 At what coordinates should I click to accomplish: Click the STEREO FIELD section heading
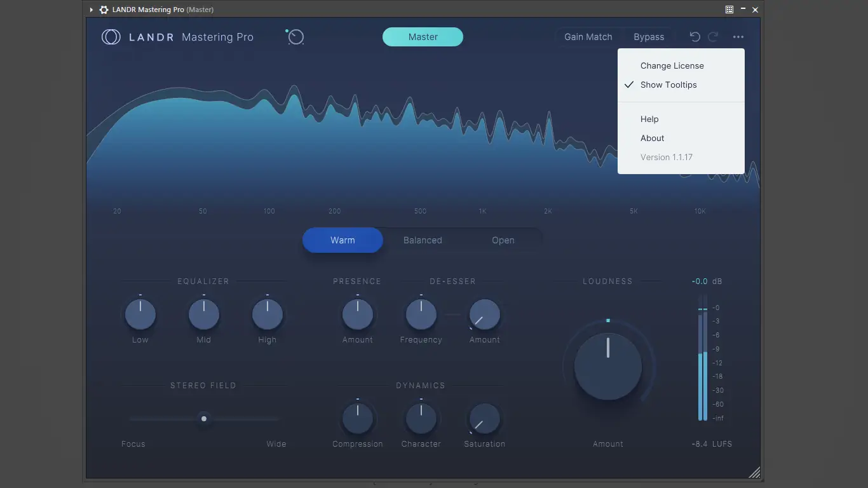click(x=203, y=386)
